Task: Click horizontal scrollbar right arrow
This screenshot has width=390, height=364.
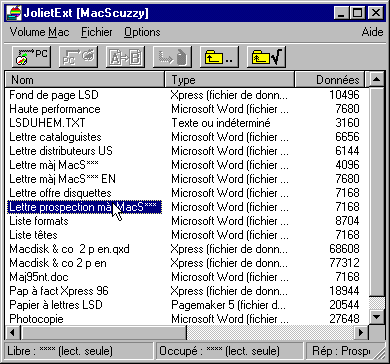Action: (x=361, y=332)
